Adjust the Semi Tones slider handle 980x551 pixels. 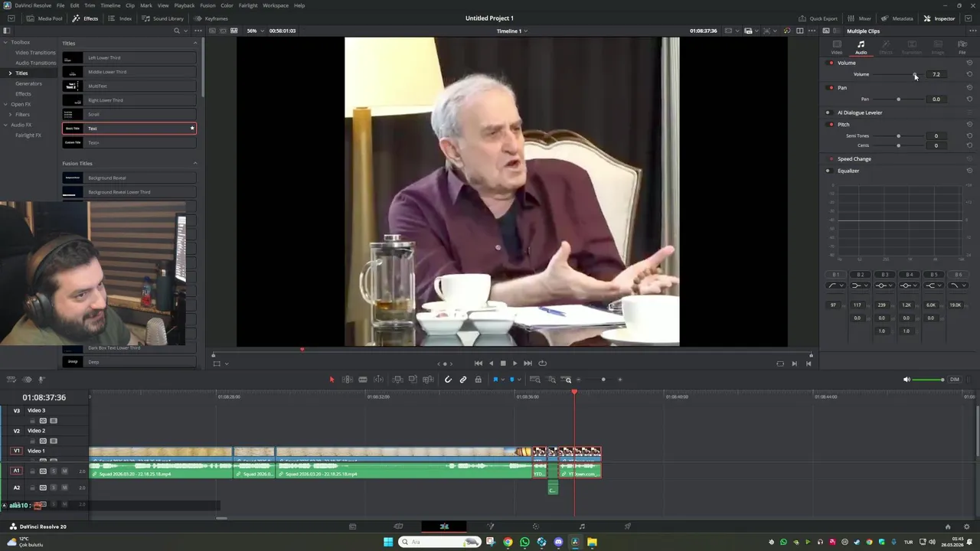[898, 135]
